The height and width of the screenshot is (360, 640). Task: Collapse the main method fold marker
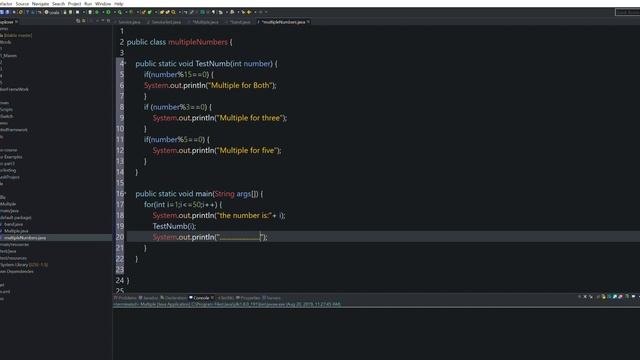125,193
